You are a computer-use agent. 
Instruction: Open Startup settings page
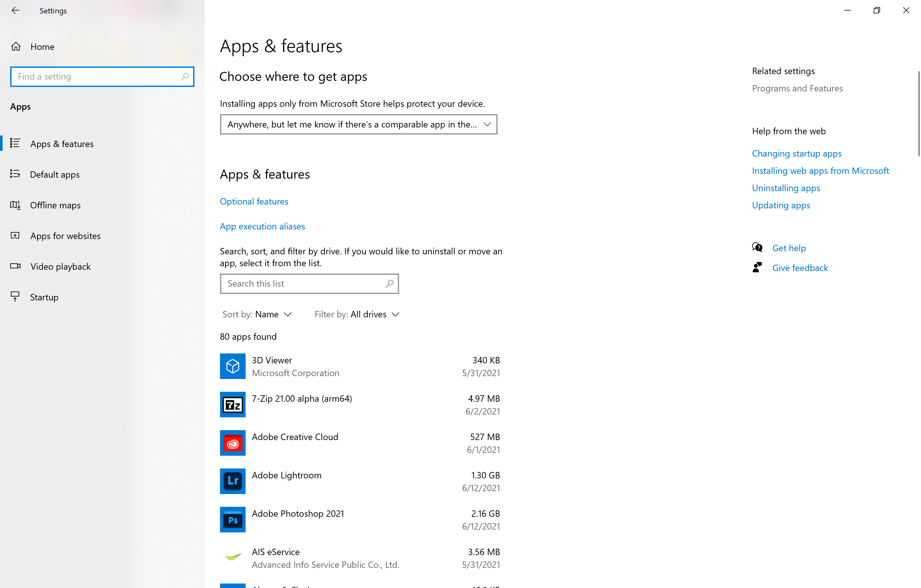point(102,297)
